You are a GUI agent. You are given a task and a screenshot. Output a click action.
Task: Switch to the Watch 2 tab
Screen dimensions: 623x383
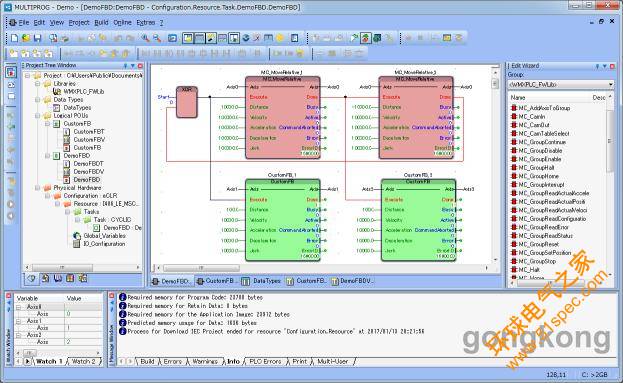(x=83, y=362)
